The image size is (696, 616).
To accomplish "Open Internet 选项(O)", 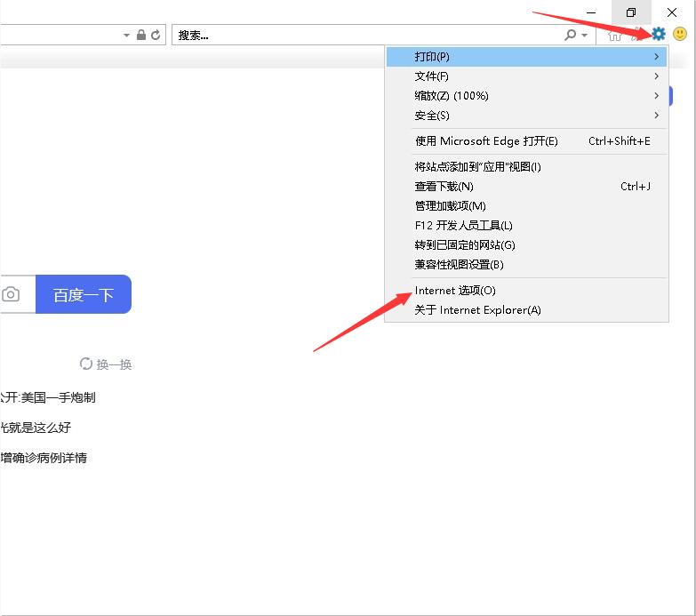I will click(526, 291).
